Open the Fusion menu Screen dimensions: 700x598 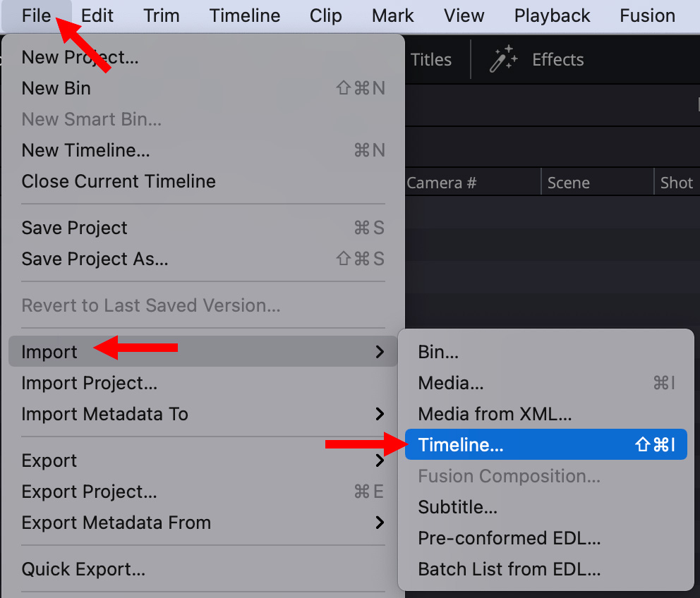(x=647, y=16)
